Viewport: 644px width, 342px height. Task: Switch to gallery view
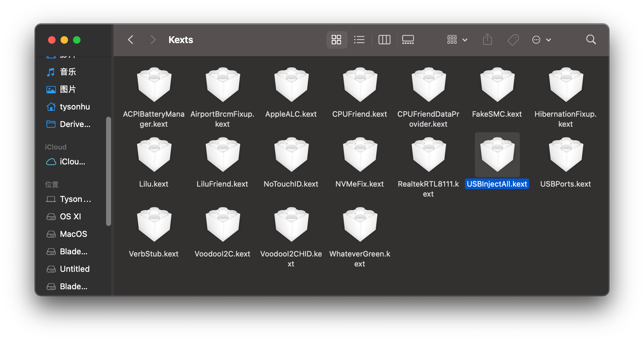[x=408, y=40]
